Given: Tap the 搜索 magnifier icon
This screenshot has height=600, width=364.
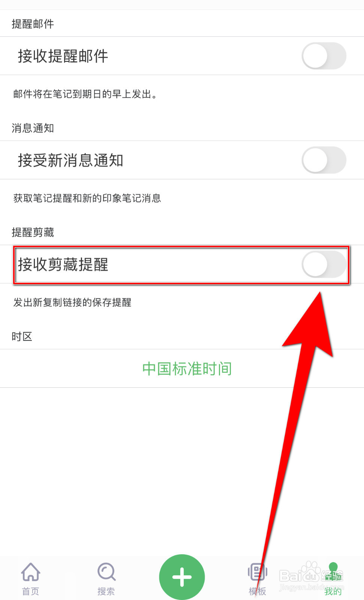Looking at the screenshot, I should (x=106, y=572).
